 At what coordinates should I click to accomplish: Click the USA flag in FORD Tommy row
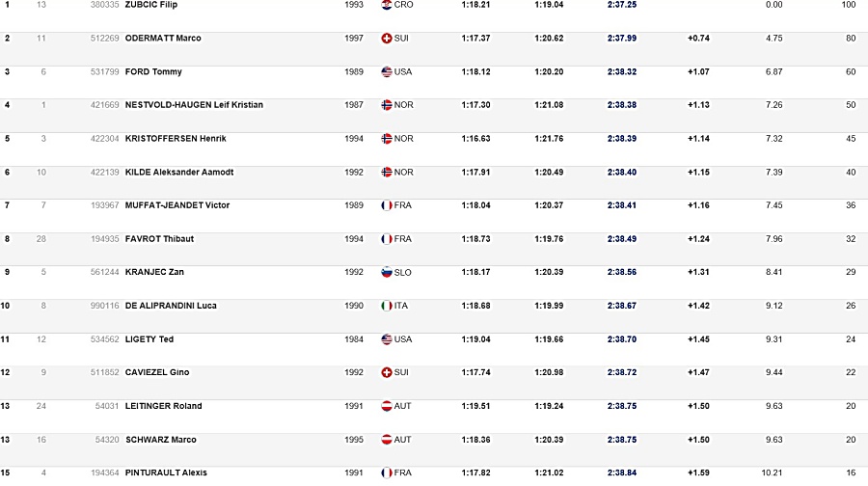point(387,72)
